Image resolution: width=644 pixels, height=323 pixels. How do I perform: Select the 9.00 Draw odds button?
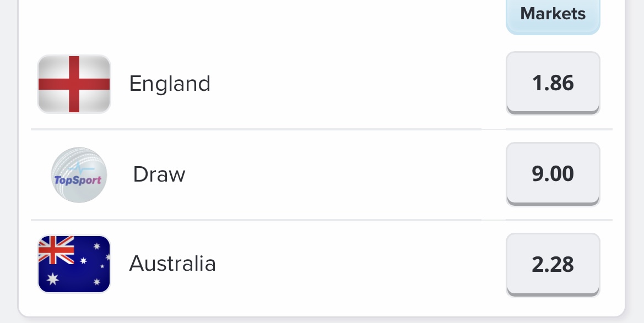click(x=553, y=174)
